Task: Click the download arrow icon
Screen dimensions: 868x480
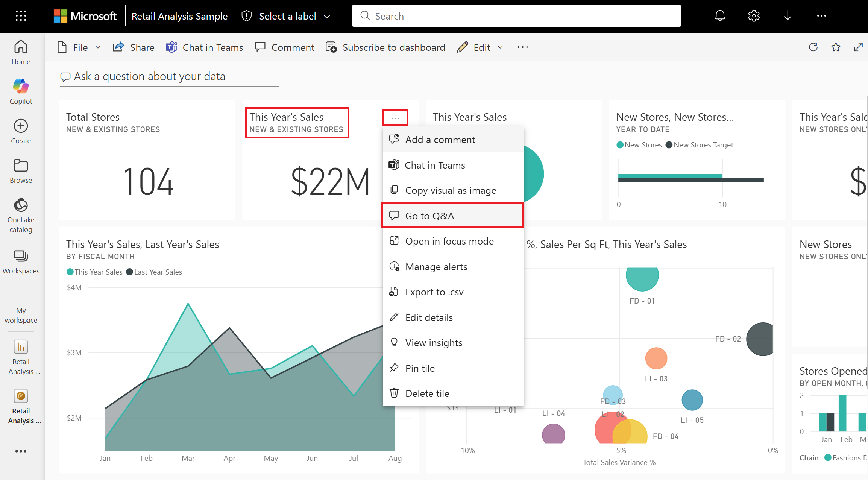Action: point(788,16)
